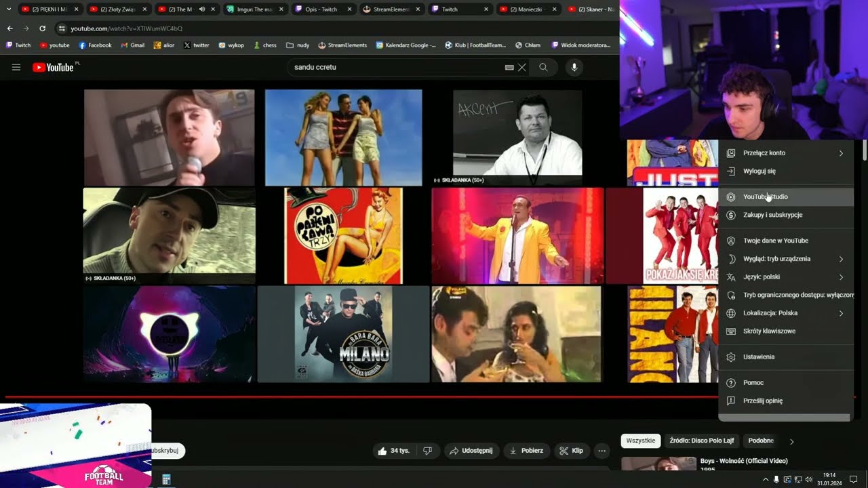Viewport: 868px width, 488px height.
Task: Select Prześlij opinię entry
Action: (786, 401)
